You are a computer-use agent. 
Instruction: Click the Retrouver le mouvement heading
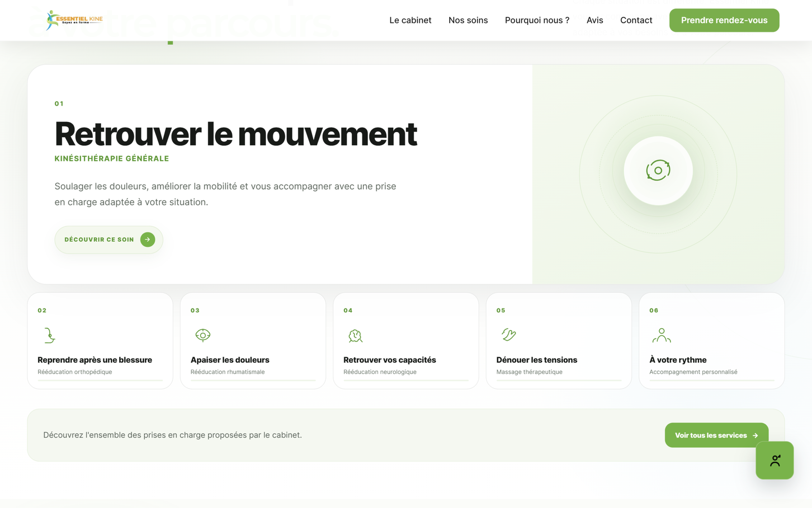[235, 134]
